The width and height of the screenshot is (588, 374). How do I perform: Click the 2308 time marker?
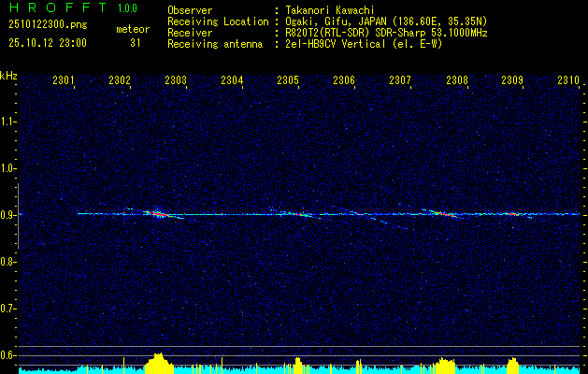click(457, 79)
